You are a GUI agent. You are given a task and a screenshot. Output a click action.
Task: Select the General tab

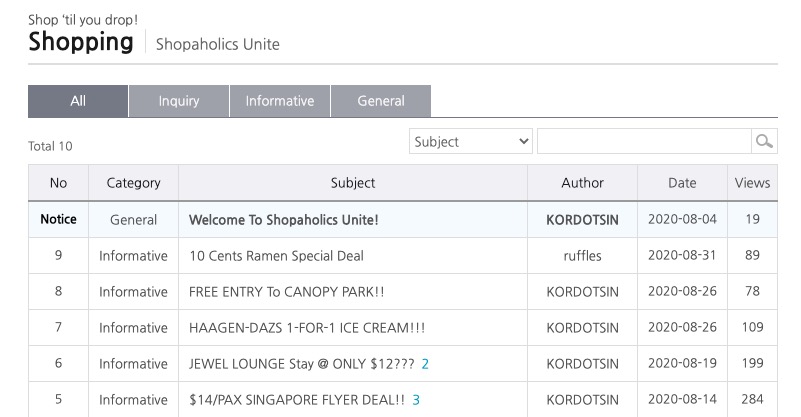pos(381,101)
